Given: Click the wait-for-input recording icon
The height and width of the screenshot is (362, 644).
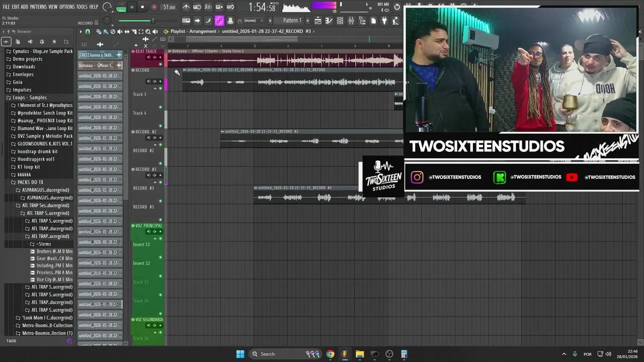Looking at the screenshot, I should point(197,7).
